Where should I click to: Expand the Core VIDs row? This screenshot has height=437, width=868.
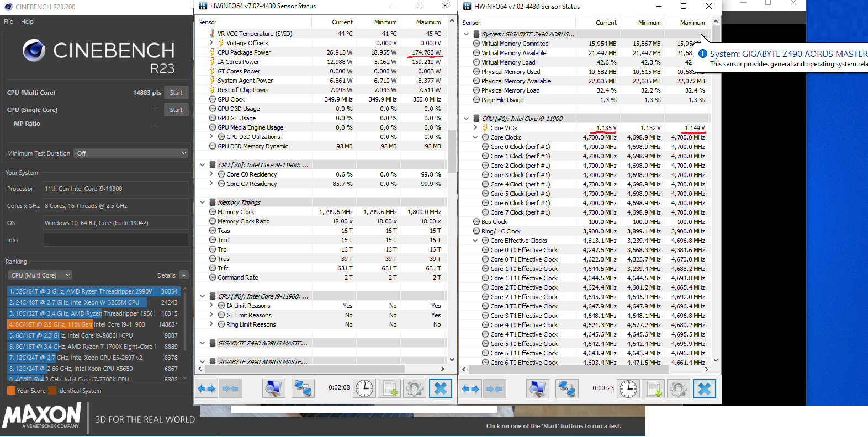[x=475, y=128]
